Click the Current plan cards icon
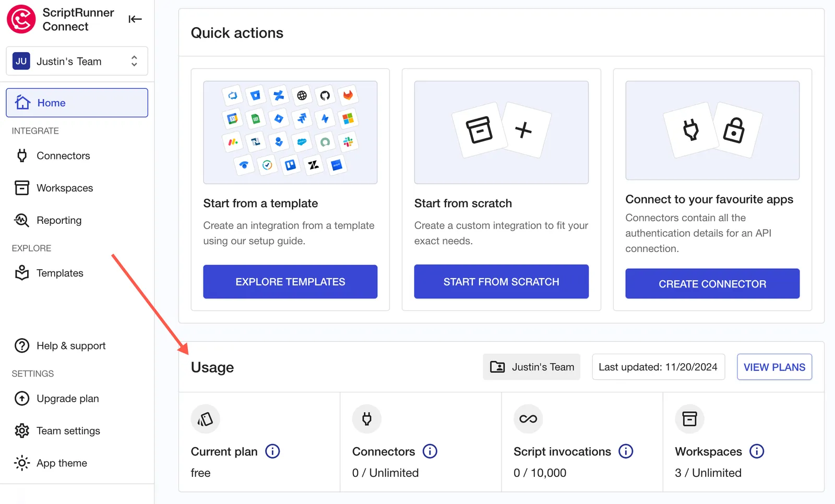 tap(205, 419)
